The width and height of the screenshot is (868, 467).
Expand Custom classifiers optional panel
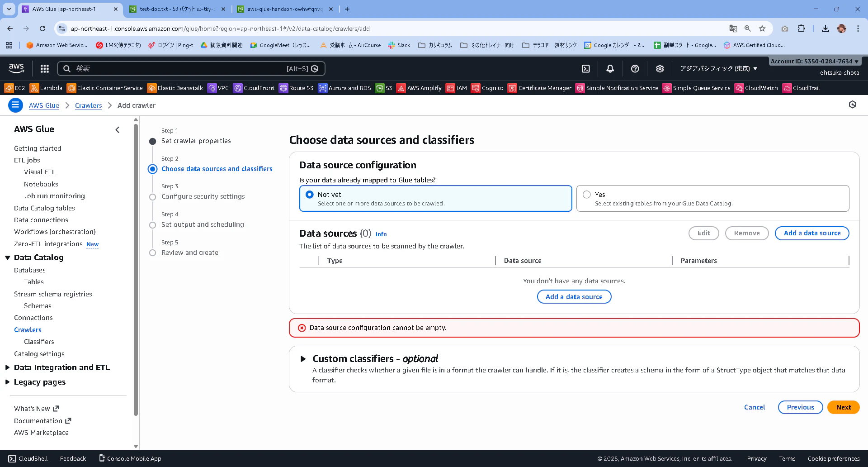tap(303, 359)
